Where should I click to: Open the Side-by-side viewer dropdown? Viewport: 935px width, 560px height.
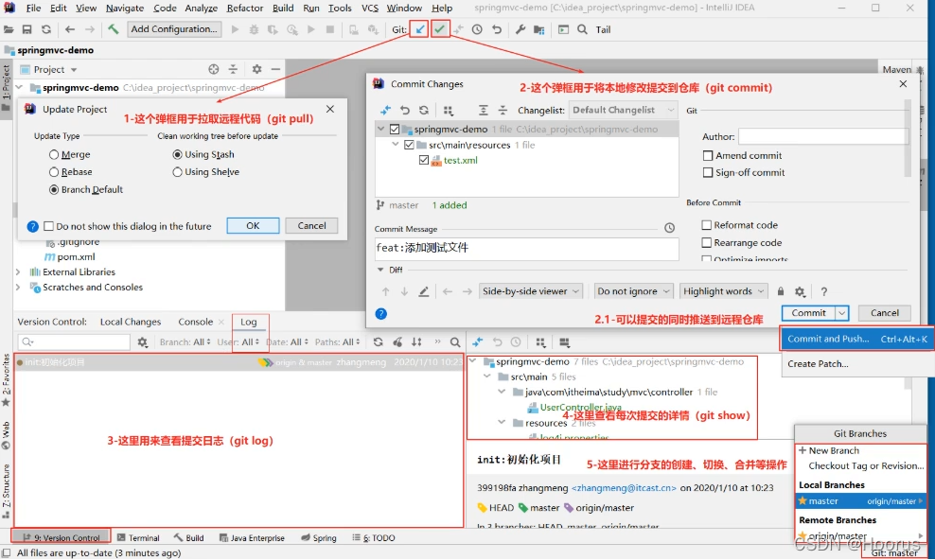[531, 291]
